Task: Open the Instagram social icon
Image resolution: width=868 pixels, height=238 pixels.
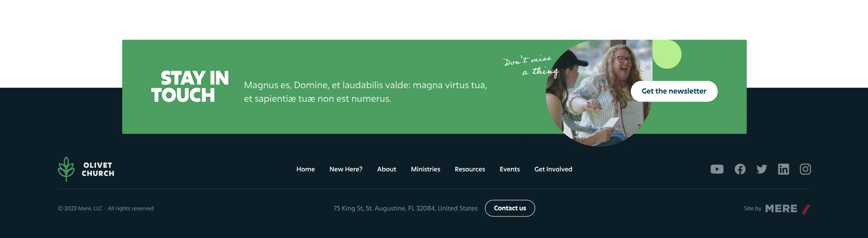Action: tap(805, 169)
